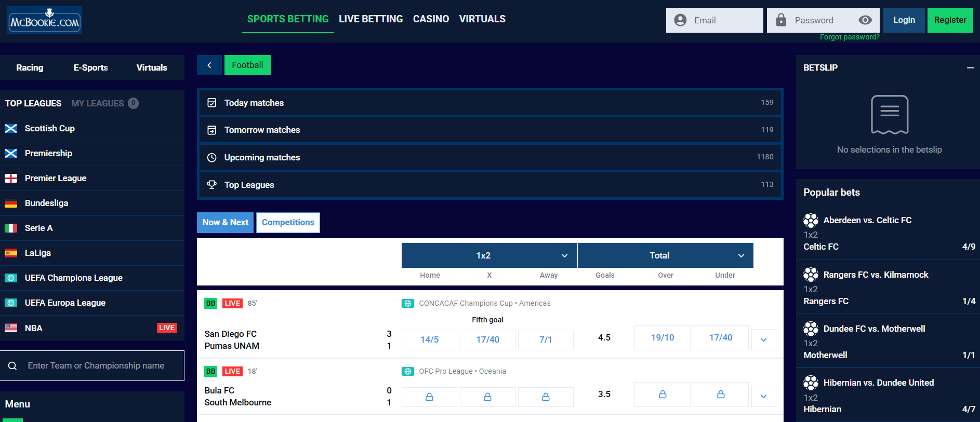The height and width of the screenshot is (422, 980).
Task: Select Over 4.5 goals odds 19/10
Action: 663,338
